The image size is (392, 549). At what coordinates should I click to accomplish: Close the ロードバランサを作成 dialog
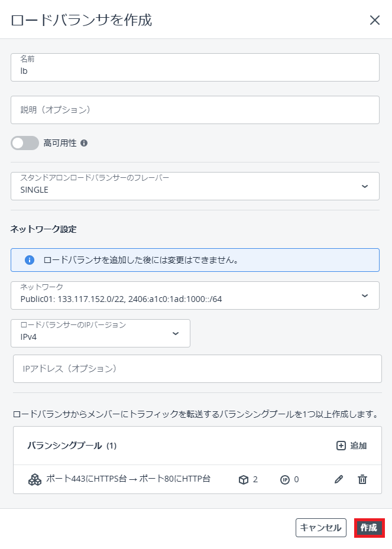(x=374, y=20)
